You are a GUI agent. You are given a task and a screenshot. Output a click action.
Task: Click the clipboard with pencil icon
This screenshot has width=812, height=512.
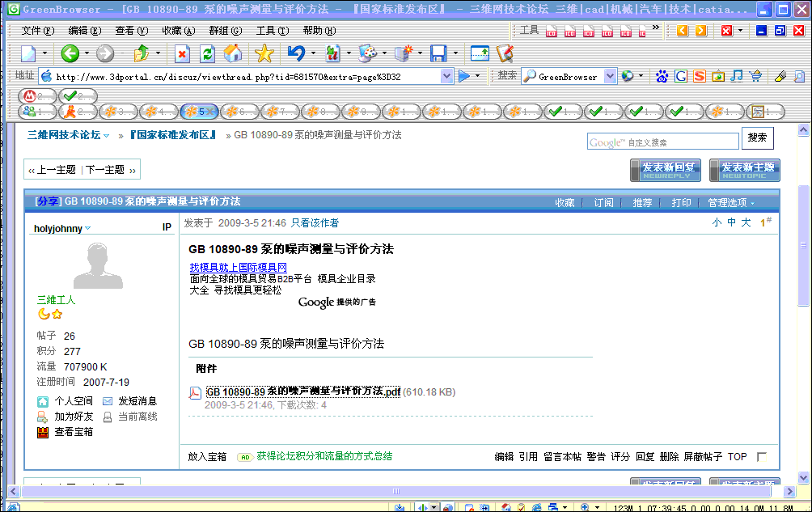[x=505, y=53]
